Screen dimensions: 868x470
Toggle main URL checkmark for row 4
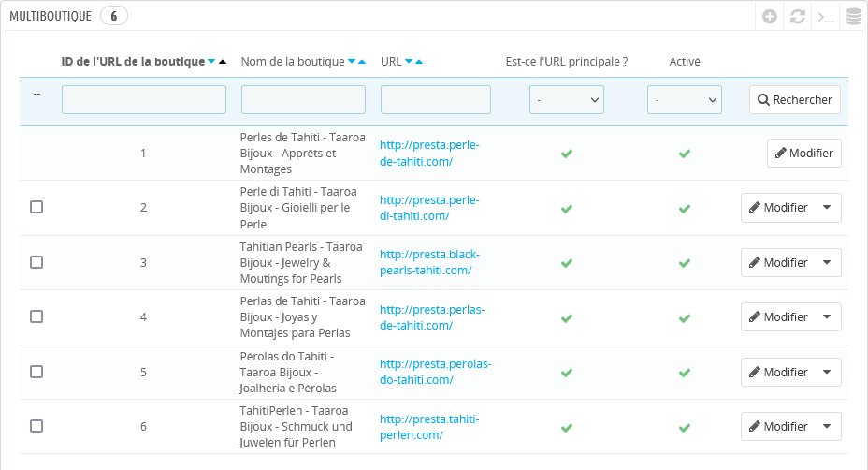click(566, 318)
